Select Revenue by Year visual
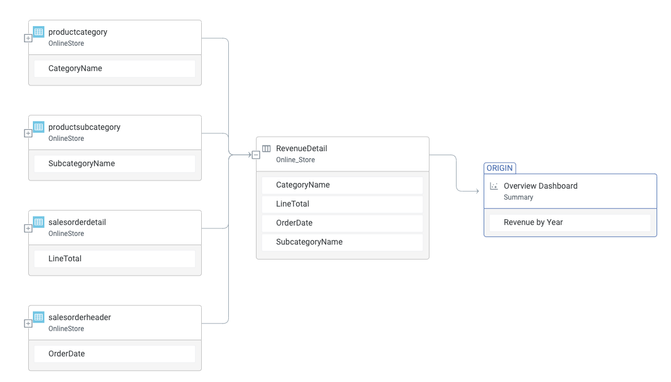The height and width of the screenshot is (382, 671). (x=570, y=222)
